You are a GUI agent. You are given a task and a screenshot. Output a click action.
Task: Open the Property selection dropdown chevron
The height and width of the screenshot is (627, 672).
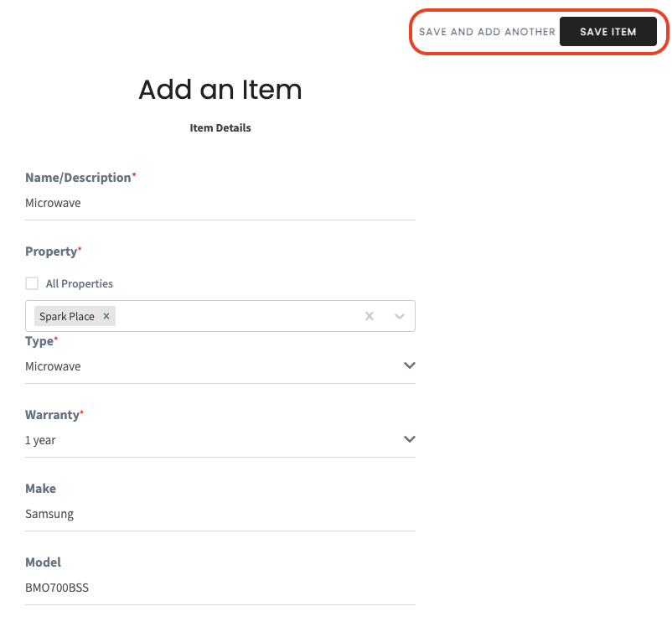[399, 316]
